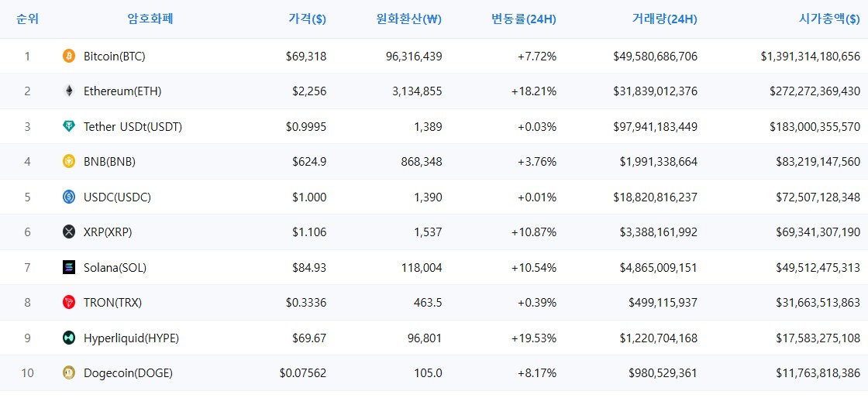This screenshot has height=398, width=868.
Task: Click the +18.21% change for Ethereum
Action: coord(534,91)
